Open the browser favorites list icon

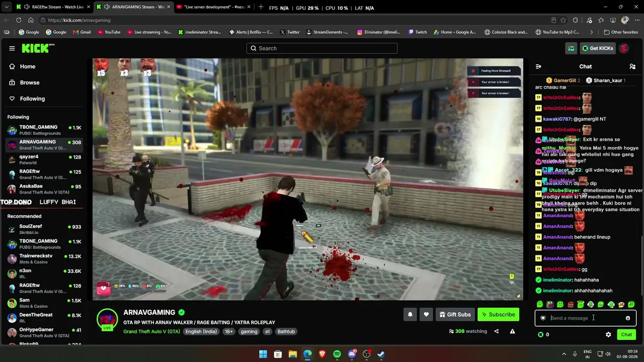[x=601, y=20]
